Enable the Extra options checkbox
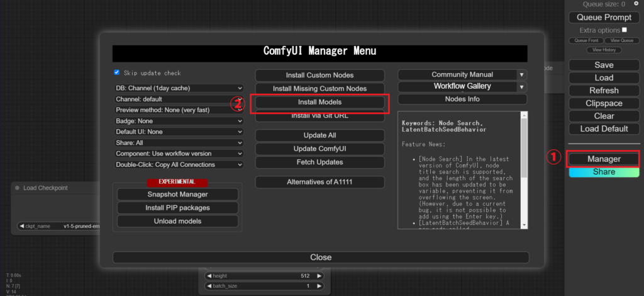 pos(624,30)
